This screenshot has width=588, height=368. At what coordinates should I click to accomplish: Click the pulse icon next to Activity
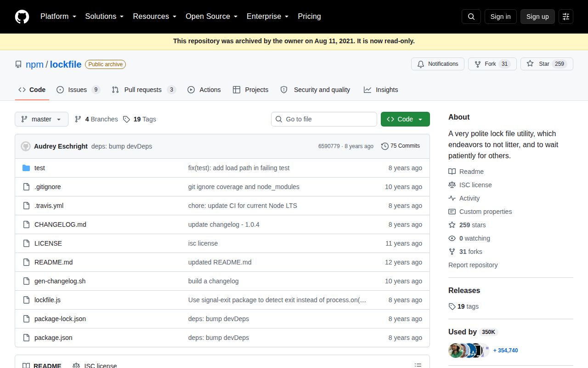tap(452, 198)
